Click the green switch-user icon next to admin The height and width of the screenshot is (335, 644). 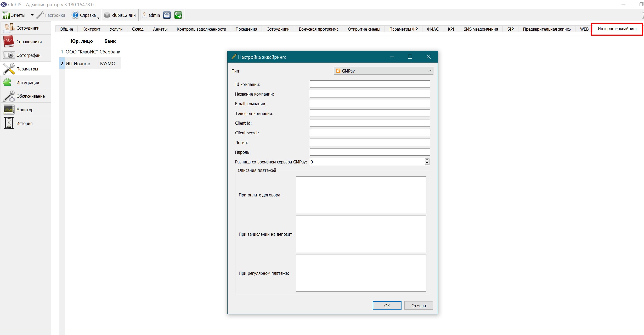[x=178, y=15]
